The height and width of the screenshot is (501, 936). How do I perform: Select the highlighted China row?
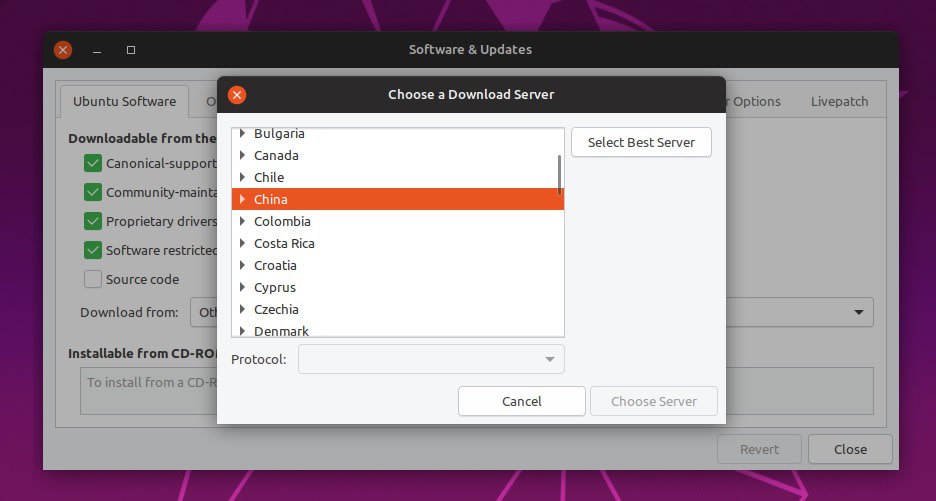coord(398,199)
